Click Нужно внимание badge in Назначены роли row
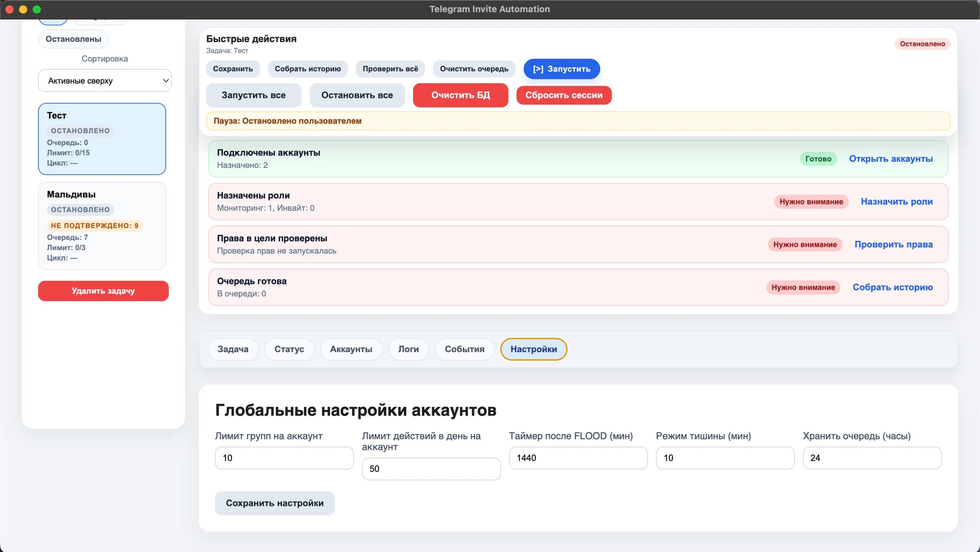Image resolution: width=980 pixels, height=552 pixels. coord(811,202)
